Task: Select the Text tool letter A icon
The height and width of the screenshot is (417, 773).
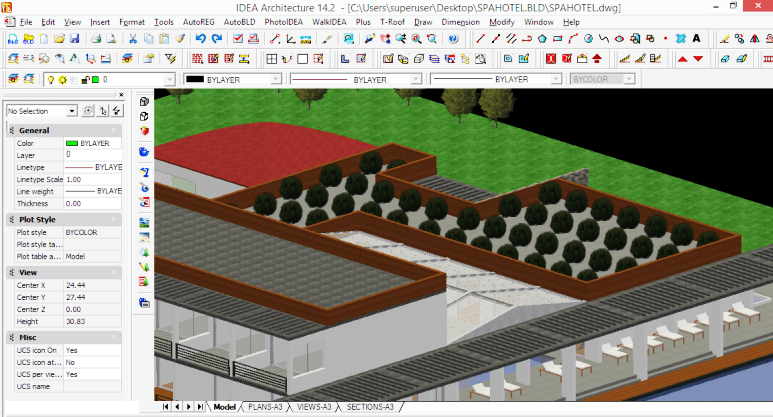Action: pyautogui.click(x=696, y=39)
